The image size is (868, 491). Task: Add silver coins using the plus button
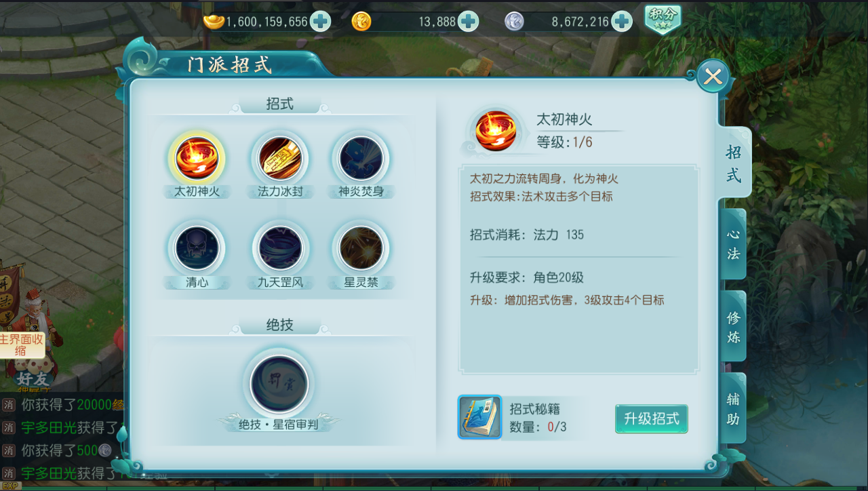click(x=621, y=22)
